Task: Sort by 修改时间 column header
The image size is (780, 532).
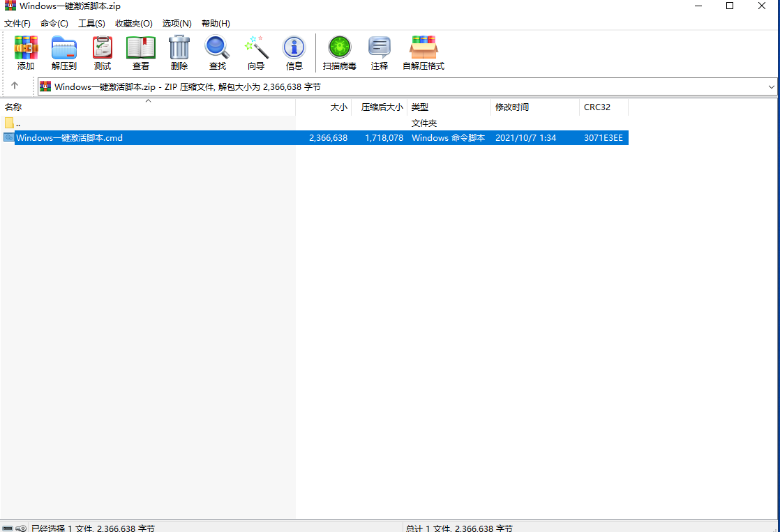Action: coord(534,107)
